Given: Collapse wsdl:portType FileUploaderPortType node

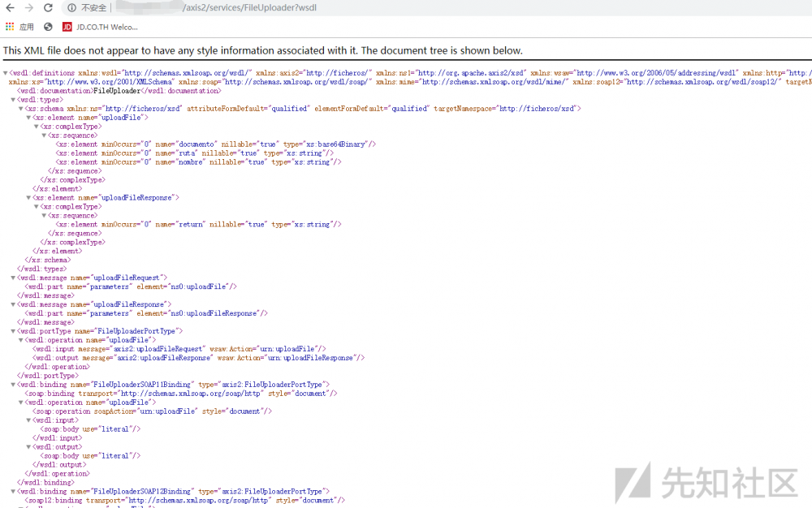Looking at the screenshot, I should 14,331.
